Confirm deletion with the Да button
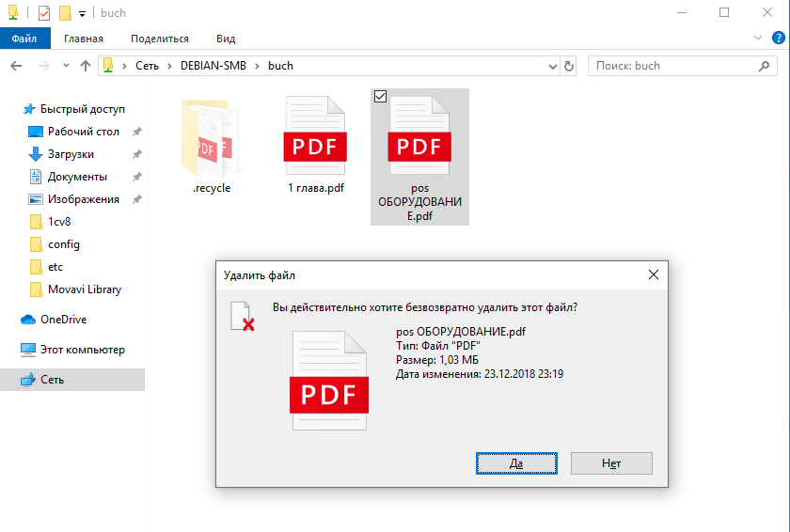This screenshot has width=790, height=532. click(x=516, y=463)
